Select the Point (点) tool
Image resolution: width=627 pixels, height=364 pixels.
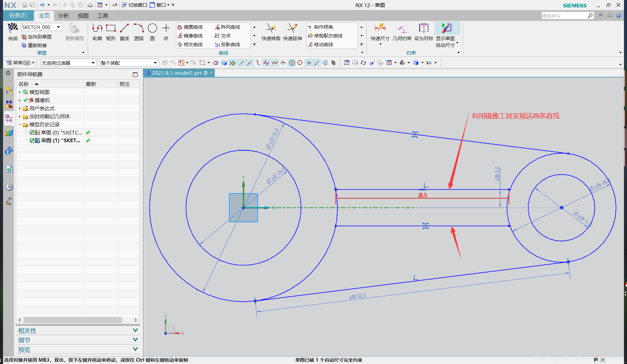pyautogui.click(x=166, y=32)
